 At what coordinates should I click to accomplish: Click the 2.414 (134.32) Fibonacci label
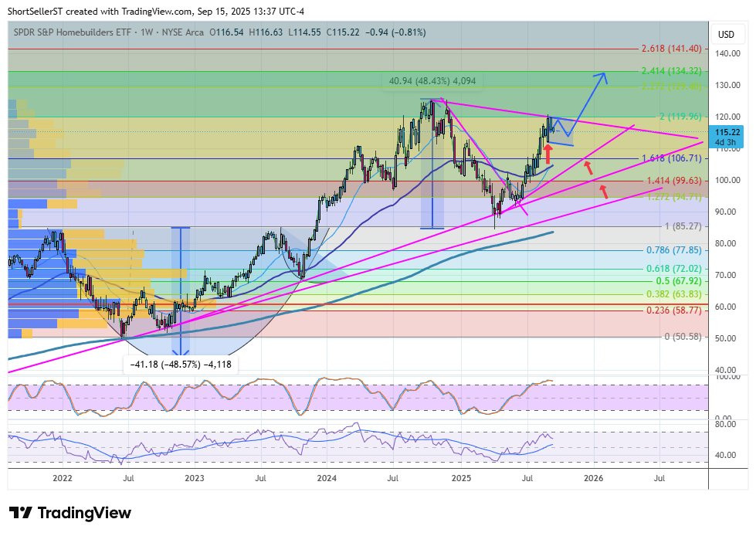click(671, 71)
